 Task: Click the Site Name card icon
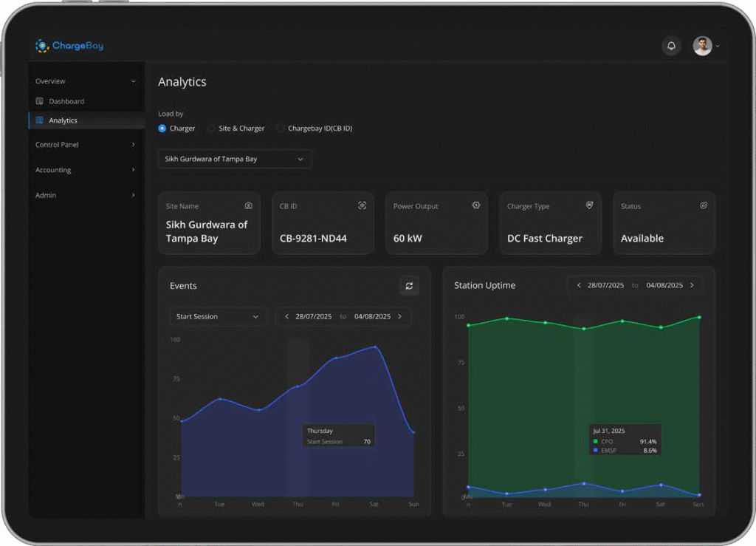[249, 205]
